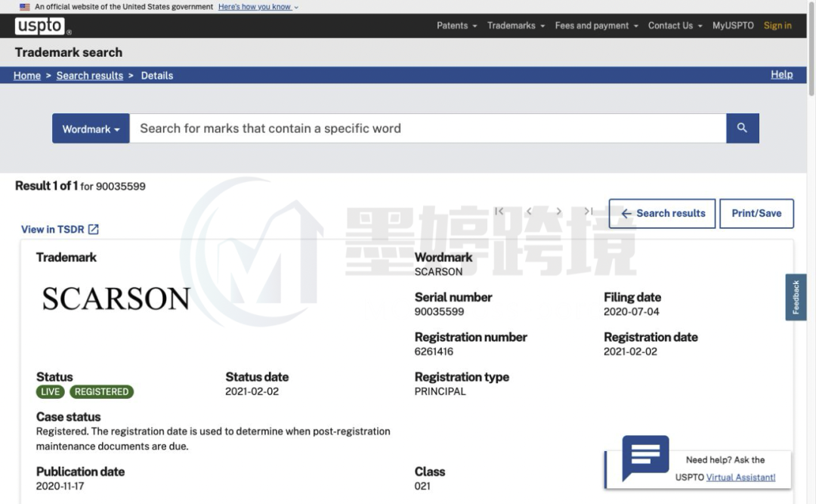The height and width of the screenshot is (504, 816).
Task: Open the Help link
Action: [782, 75]
